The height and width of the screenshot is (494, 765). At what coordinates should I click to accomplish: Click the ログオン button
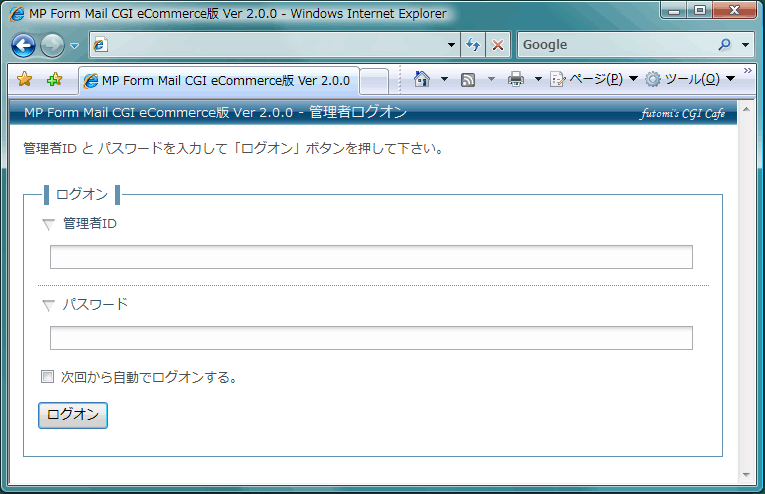pyautogui.click(x=73, y=415)
